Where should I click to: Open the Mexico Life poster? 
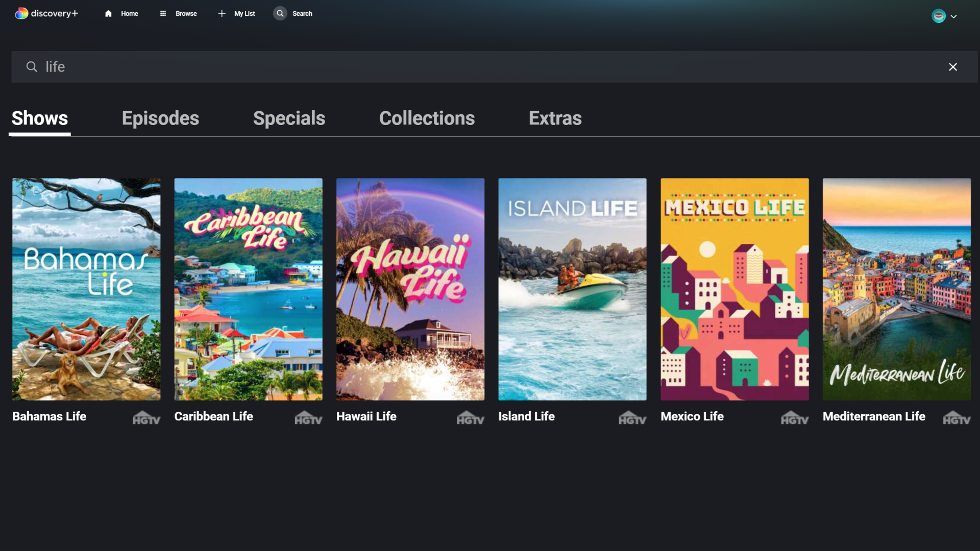734,289
